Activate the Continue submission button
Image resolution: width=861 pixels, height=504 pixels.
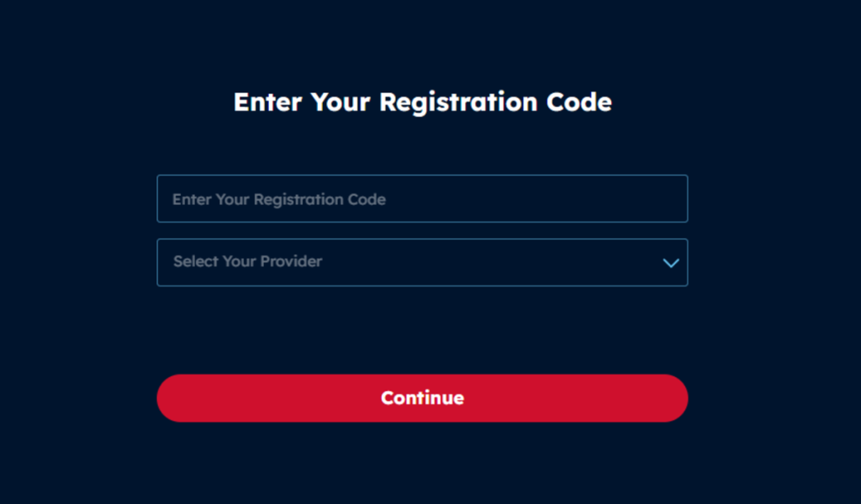click(422, 397)
